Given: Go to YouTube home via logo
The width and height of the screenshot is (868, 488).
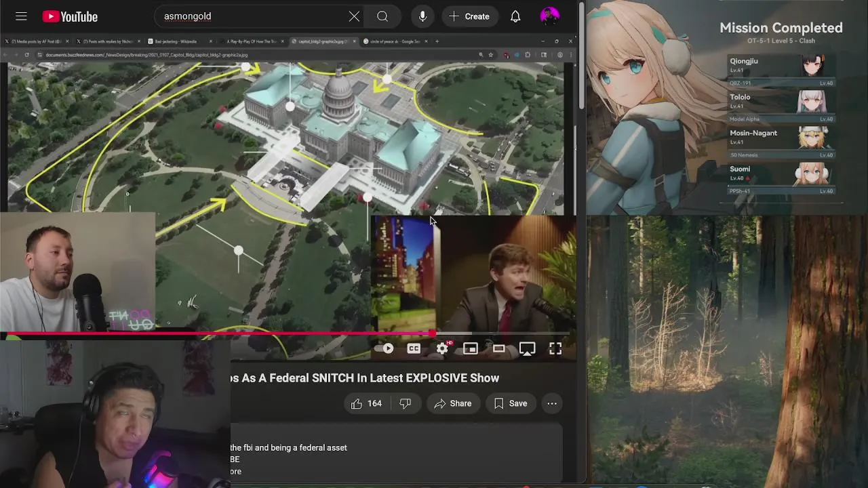Looking at the screenshot, I should click(70, 16).
